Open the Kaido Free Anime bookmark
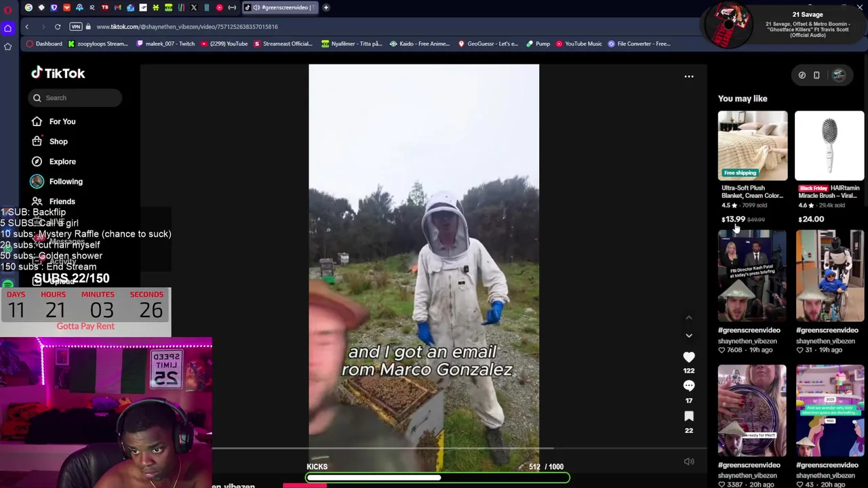 point(420,43)
